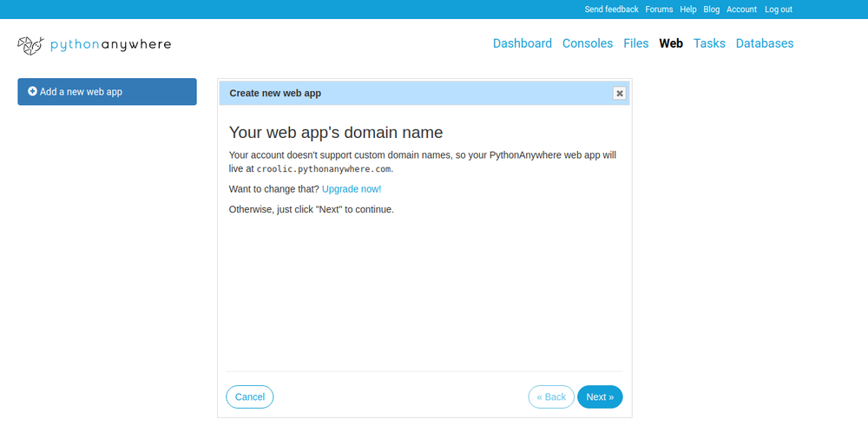The width and height of the screenshot is (868, 439).
Task: Switch to the Tasks tab
Action: pyautogui.click(x=709, y=43)
